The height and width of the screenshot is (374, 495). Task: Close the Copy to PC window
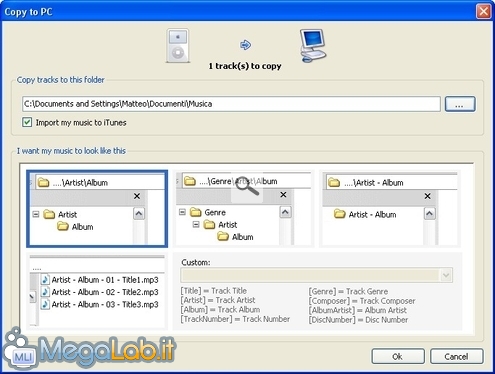(483, 11)
